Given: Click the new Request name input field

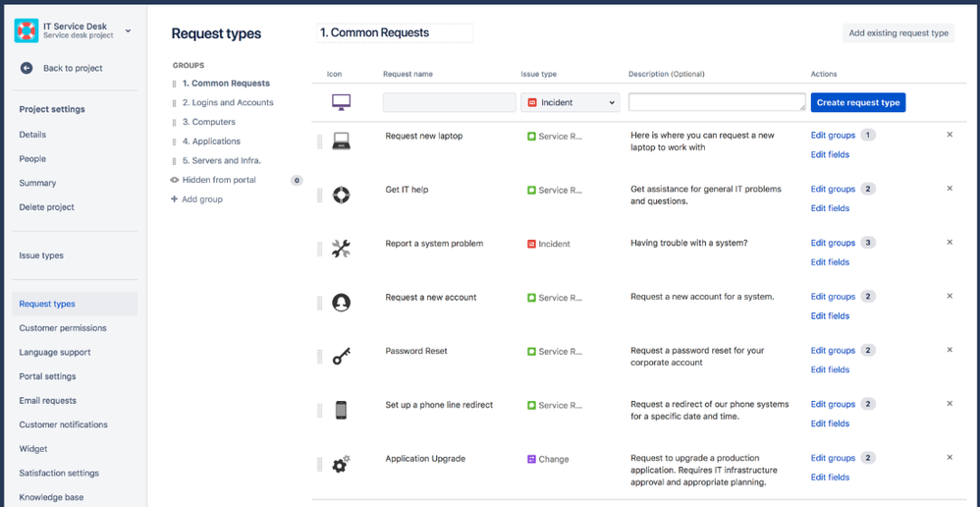Looking at the screenshot, I should [450, 102].
